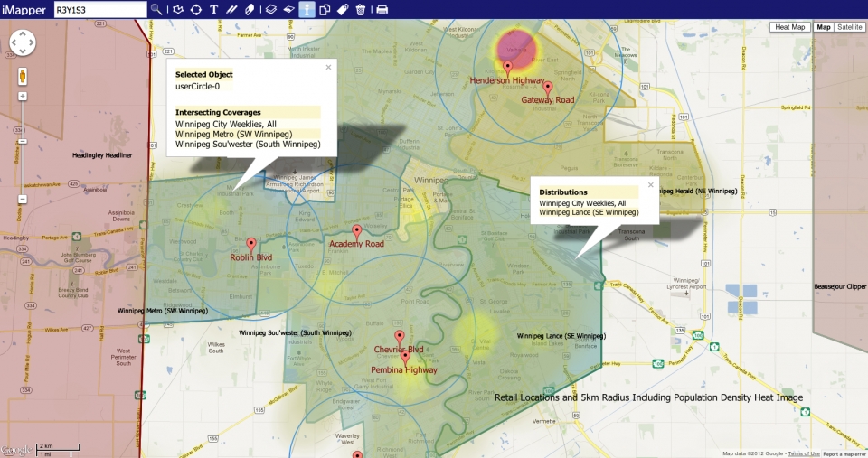The height and width of the screenshot is (458, 868).
Task: Click the Winnipeg Lance (SE Winnipeg) map label
Action: pyautogui.click(x=561, y=336)
